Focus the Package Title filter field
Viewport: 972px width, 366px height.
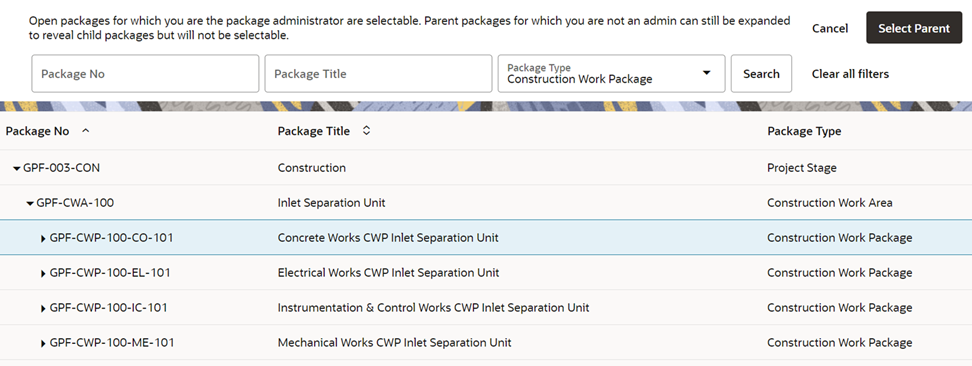pos(378,74)
